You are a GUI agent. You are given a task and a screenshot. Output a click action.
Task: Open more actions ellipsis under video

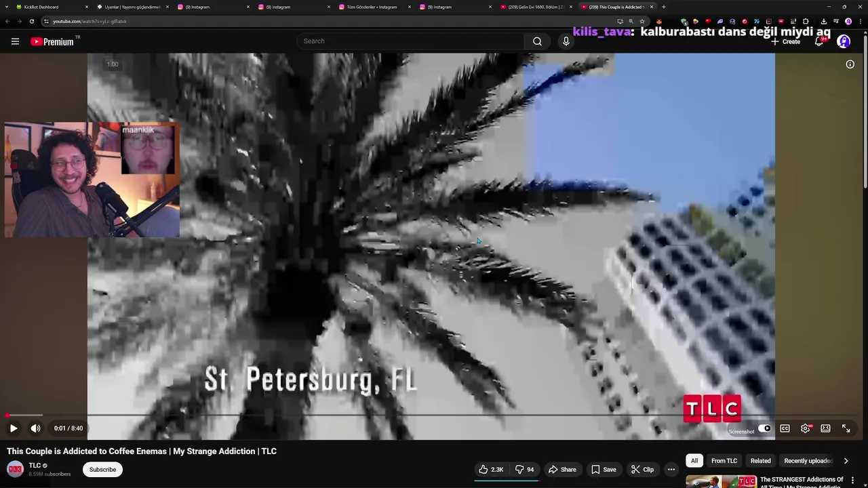tap(671, 470)
